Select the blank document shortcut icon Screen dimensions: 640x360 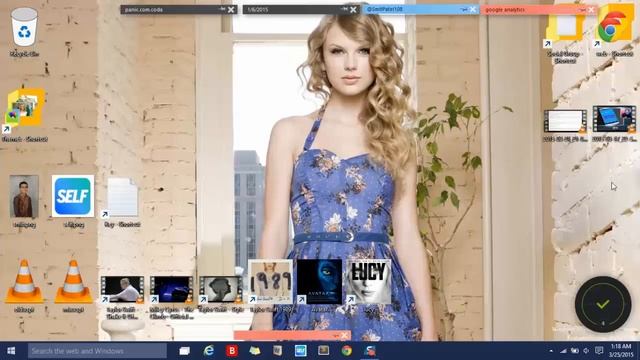point(122,197)
